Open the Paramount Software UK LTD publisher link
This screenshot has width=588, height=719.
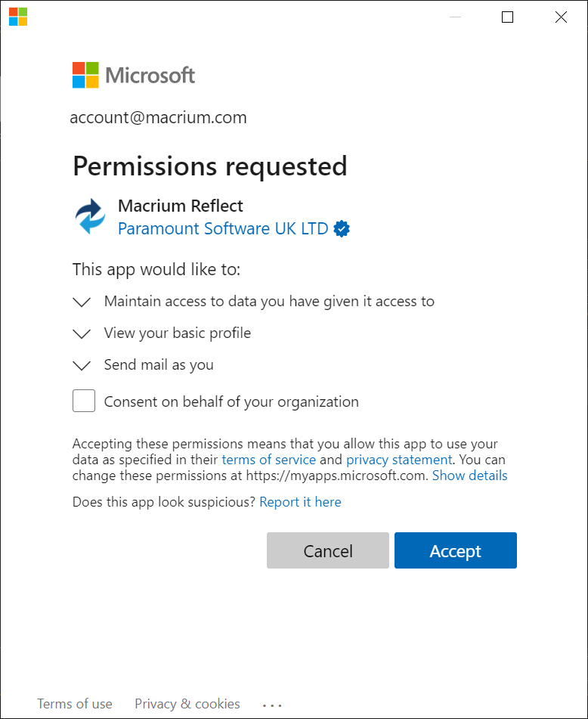click(223, 228)
